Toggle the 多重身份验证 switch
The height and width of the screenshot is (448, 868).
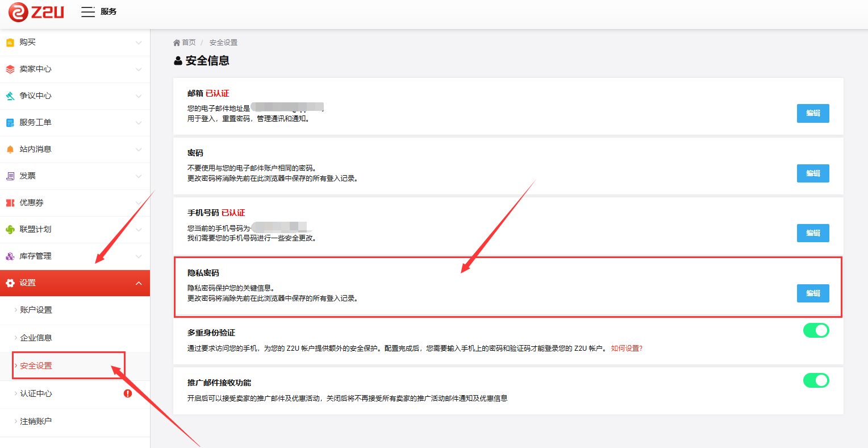coord(816,330)
